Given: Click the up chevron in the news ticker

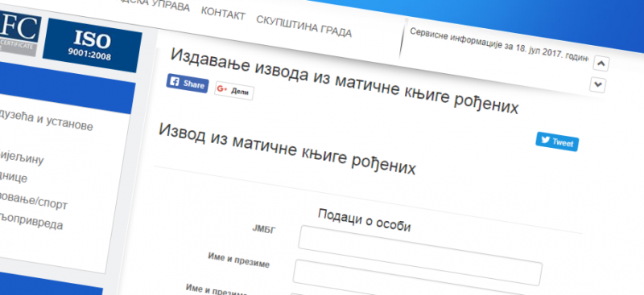Looking at the screenshot, I should click(601, 64).
